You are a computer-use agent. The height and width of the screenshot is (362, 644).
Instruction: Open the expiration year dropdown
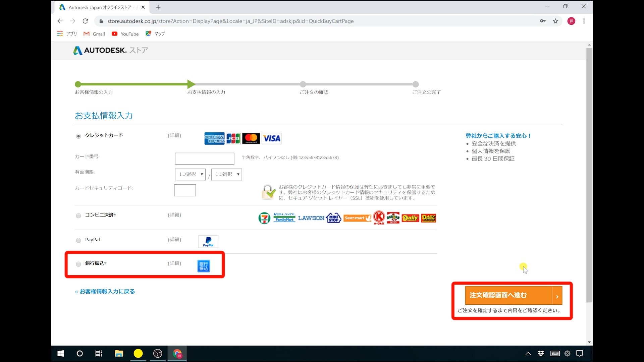coord(226,174)
